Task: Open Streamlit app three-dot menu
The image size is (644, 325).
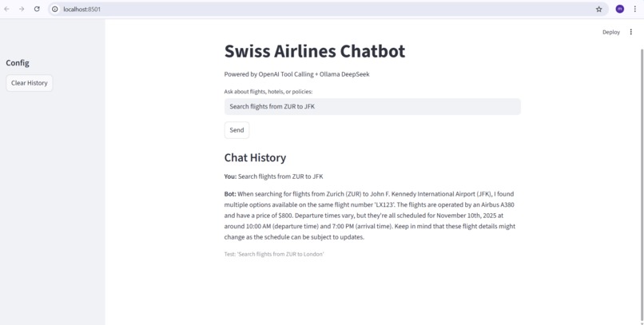Action: point(631,32)
